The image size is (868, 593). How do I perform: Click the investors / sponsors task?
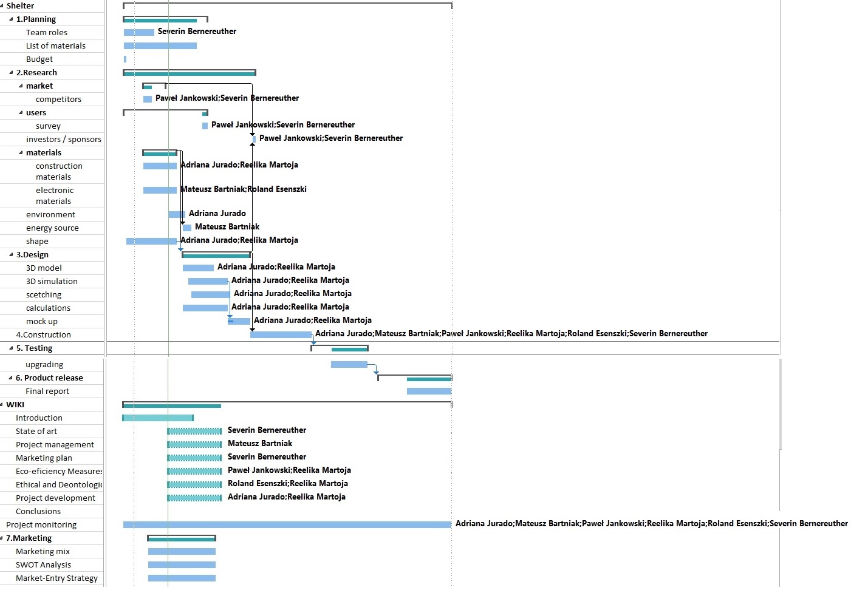[63, 140]
